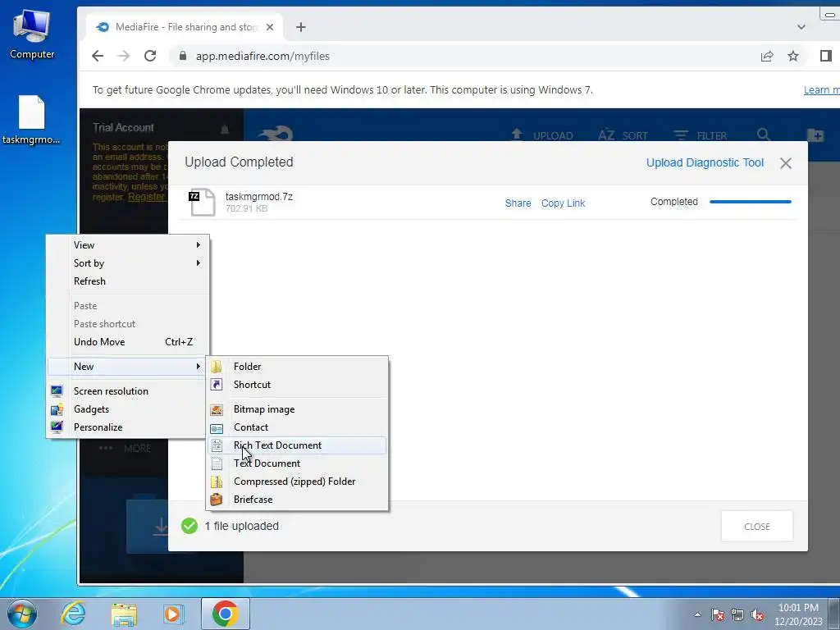
Task: Open Learn more link in update bar
Action: click(x=821, y=90)
